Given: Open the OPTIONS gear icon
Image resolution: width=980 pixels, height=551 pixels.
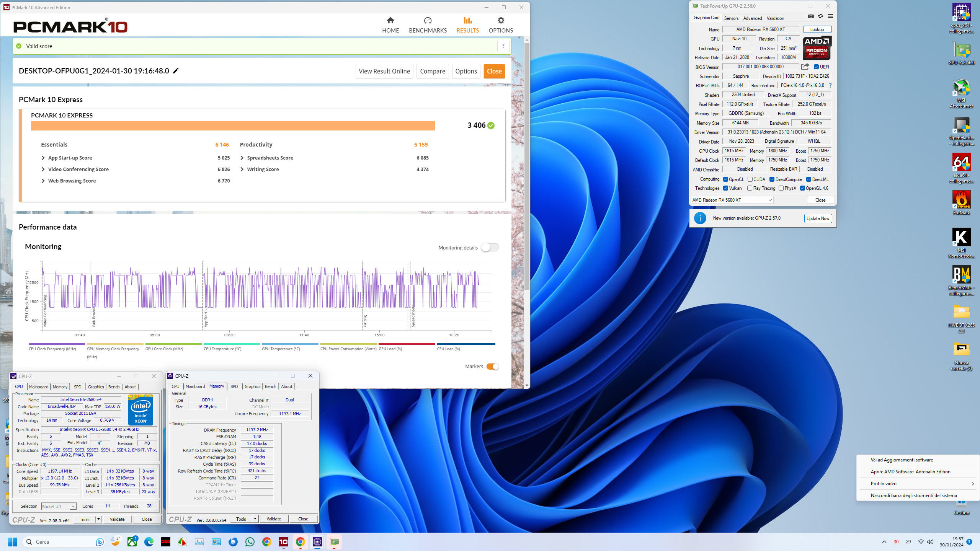Looking at the screenshot, I should coord(501,20).
